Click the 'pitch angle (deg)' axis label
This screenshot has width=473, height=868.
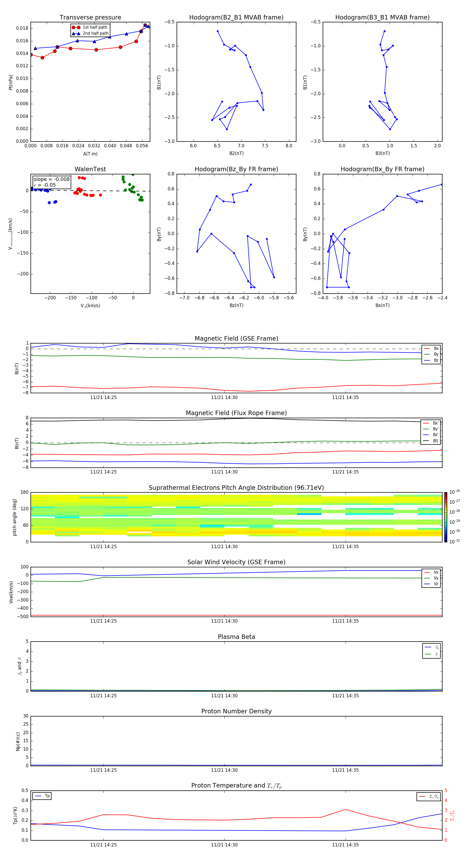point(14,517)
